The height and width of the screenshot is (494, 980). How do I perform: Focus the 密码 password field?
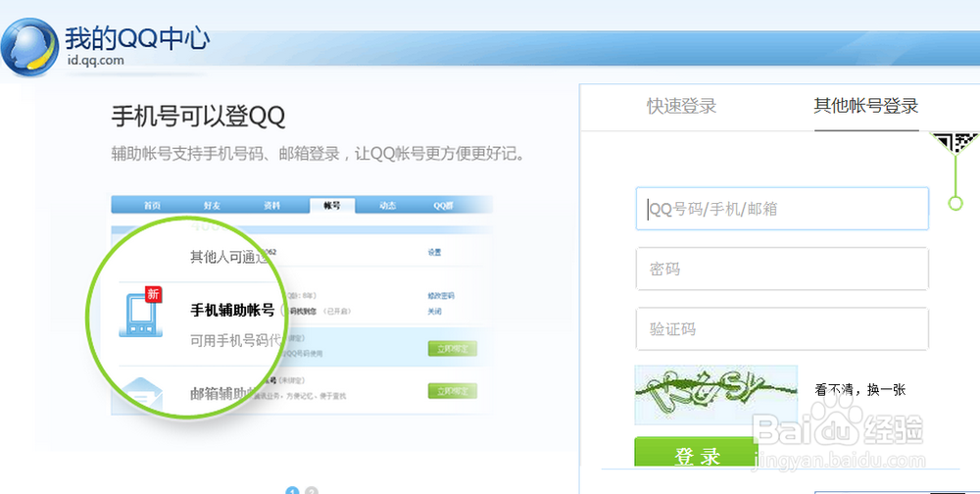click(x=782, y=269)
